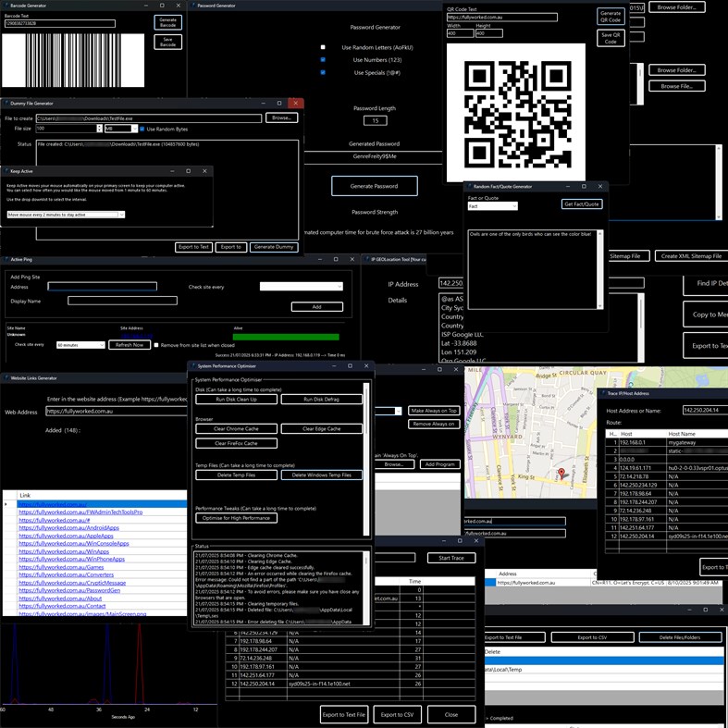Click the QR Code Text input field
Image resolution: width=728 pixels, height=728 pixels.
502,18
